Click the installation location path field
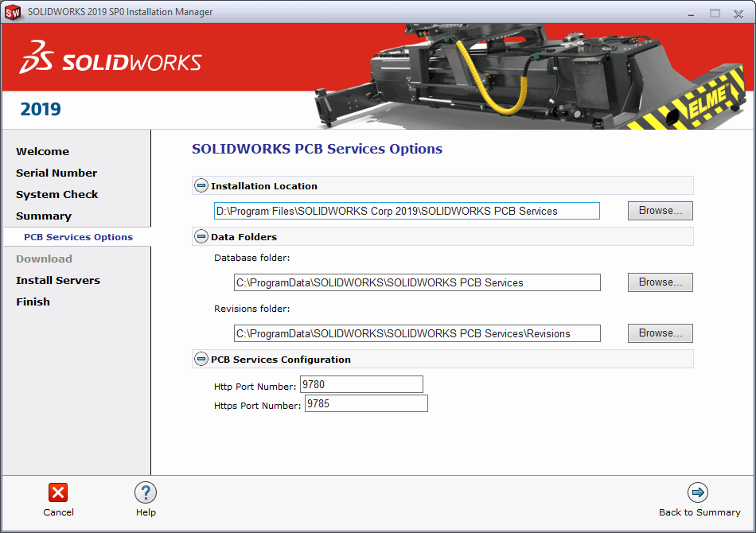This screenshot has width=756, height=533. [407, 211]
